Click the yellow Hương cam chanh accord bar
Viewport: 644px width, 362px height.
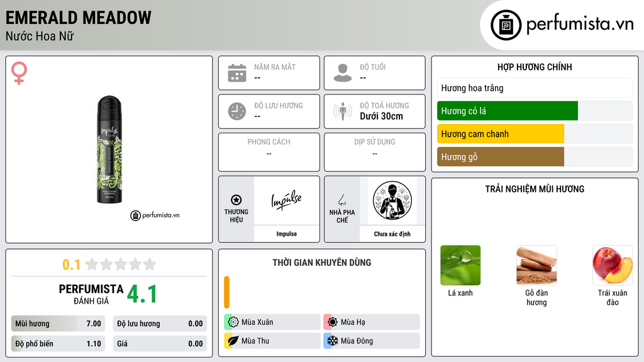tap(500, 134)
